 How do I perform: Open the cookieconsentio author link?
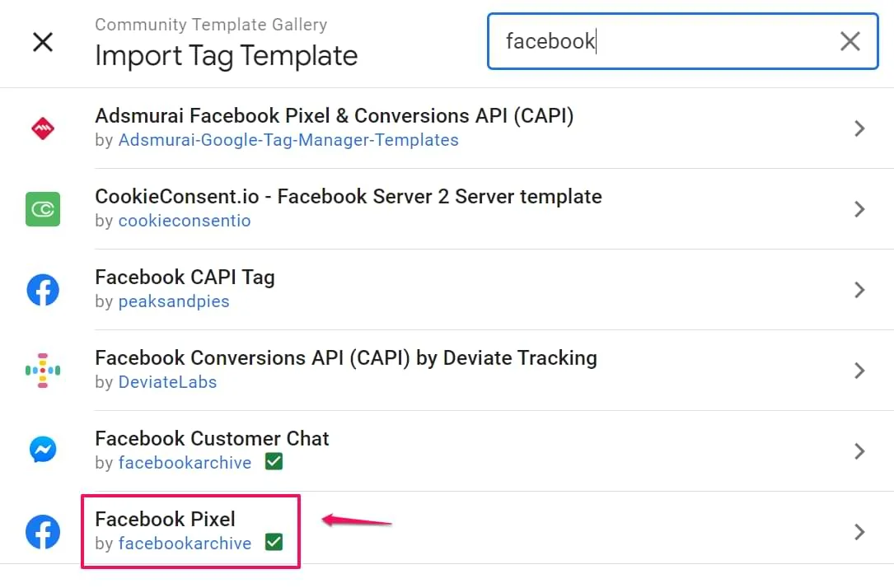[185, 221]
